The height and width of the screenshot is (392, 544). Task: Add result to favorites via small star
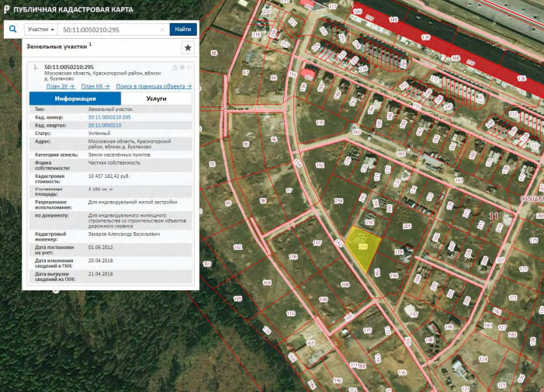[x=182, y=68]
